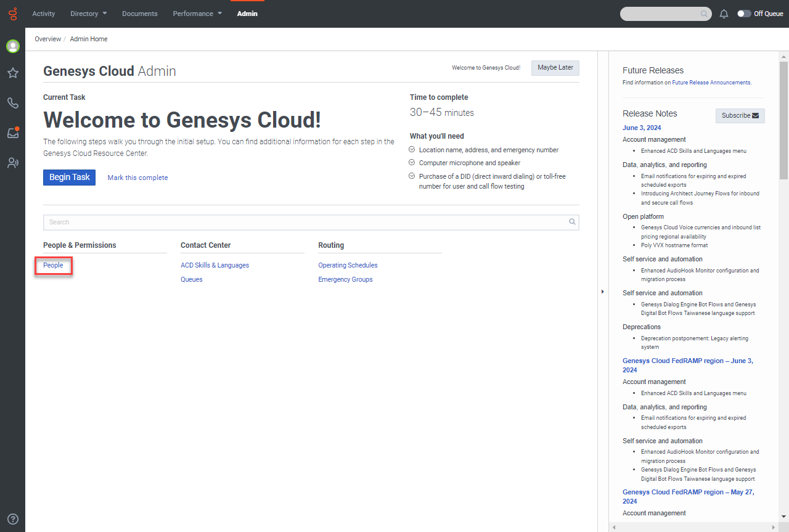Image resolution: width=789 pixels, height=532 pixels.
Task: Click the 'Routing' heading
Action: [x=331, y=245]
